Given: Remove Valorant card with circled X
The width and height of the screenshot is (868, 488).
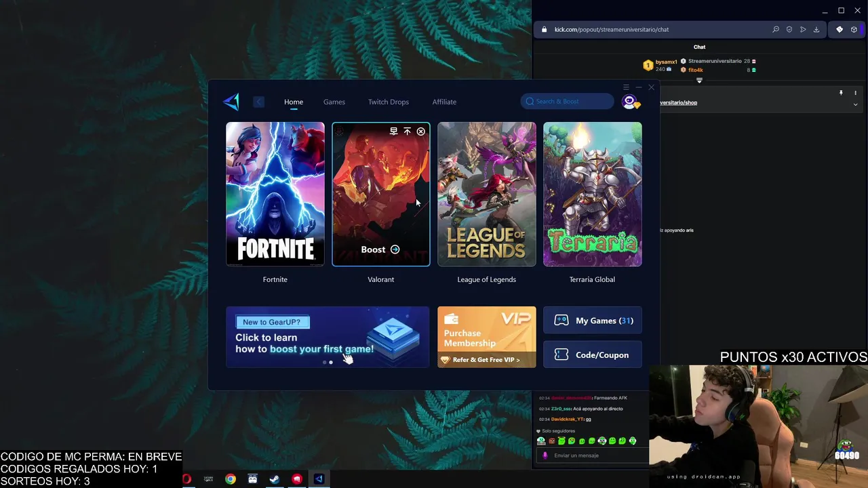Looking at the screenshot, I should (420, 131).
